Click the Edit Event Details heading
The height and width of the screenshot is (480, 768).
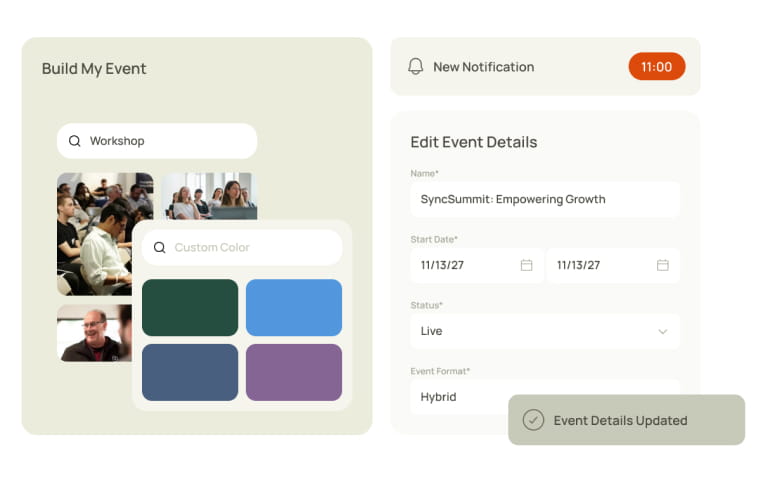pyautogui.click(x=474, y=142)
